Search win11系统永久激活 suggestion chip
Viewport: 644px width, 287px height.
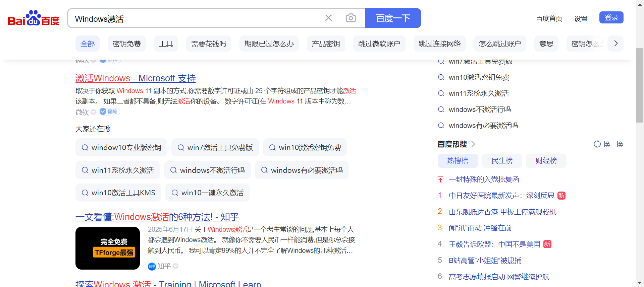(118, 170)
